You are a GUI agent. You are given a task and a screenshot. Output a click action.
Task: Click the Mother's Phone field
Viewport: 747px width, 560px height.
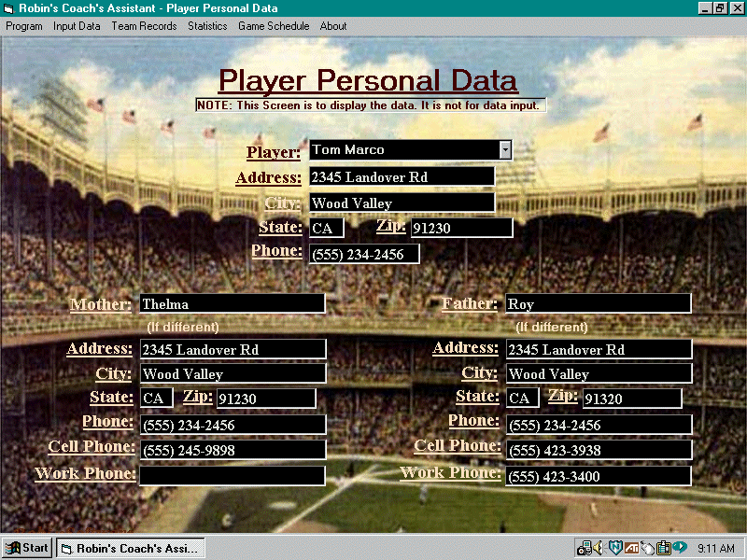(233, 425)
